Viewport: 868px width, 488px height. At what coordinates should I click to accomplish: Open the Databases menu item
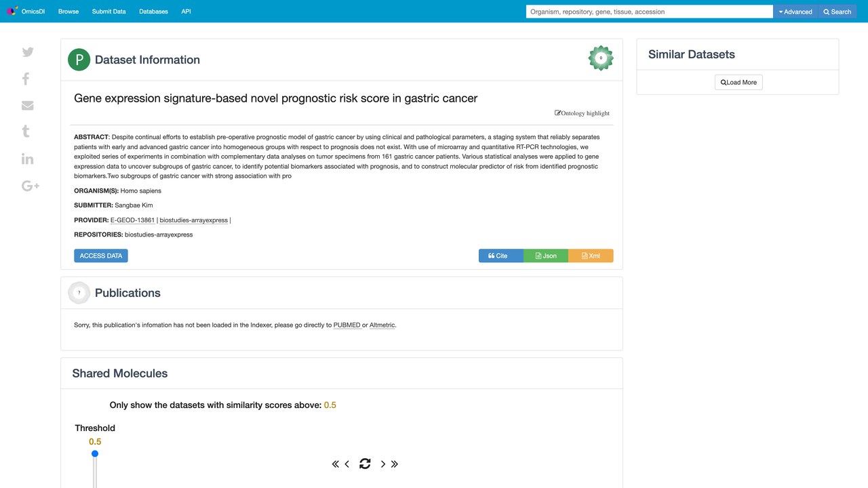coord(153,12)
